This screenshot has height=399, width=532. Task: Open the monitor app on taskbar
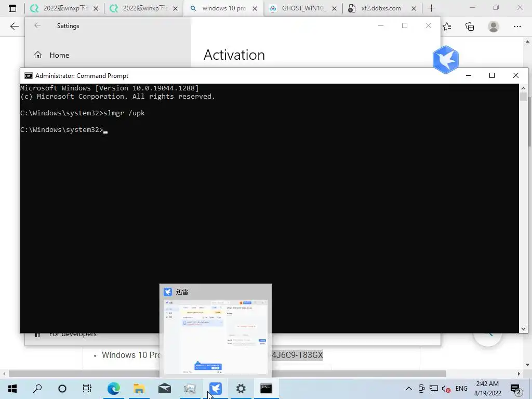point(190,389)
